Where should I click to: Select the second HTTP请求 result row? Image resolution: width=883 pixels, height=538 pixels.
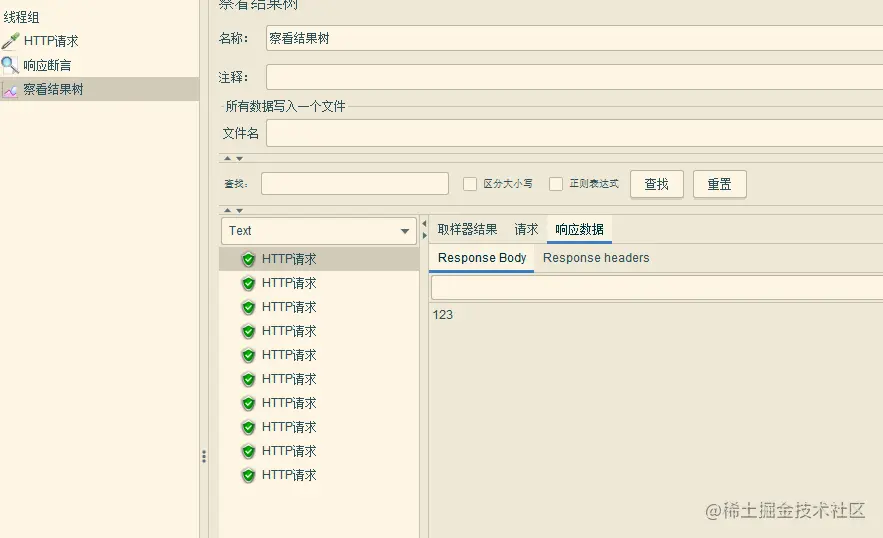click(319, 283)
